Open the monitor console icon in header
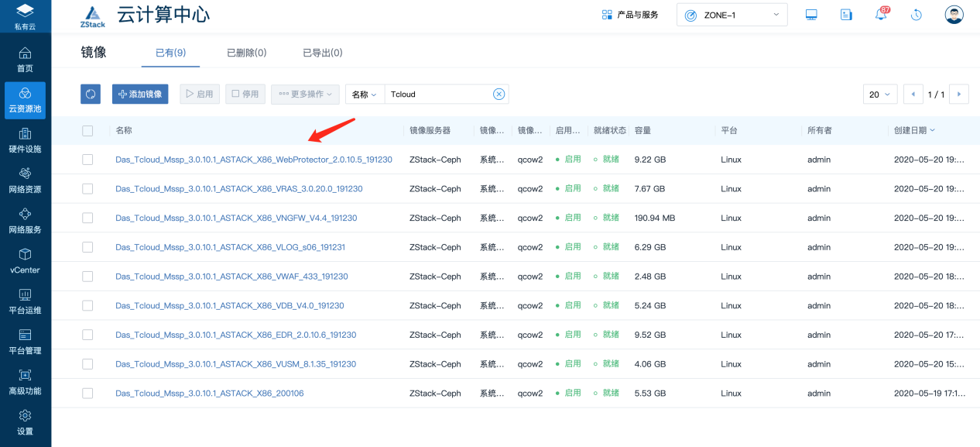980x447 pixels. click(811, 15)
